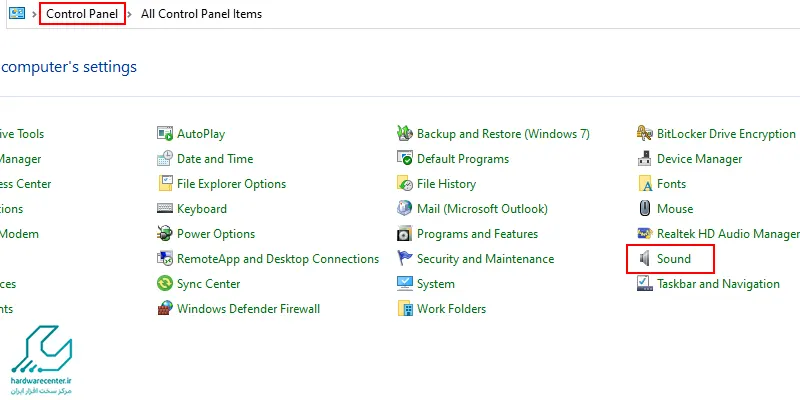The width and height of the screenshot is (800, 400).
Task: Open Programs and Features icon
Action: click(x=405, y=234)
